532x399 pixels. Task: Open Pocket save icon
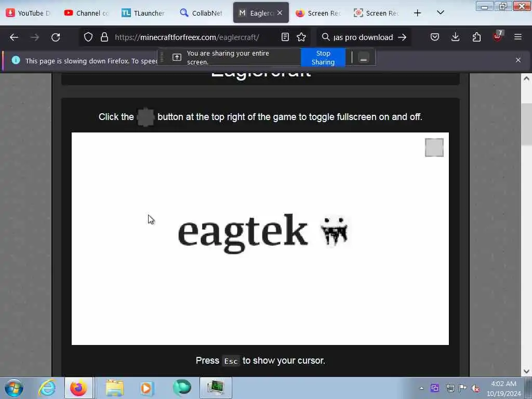point(435,37)
